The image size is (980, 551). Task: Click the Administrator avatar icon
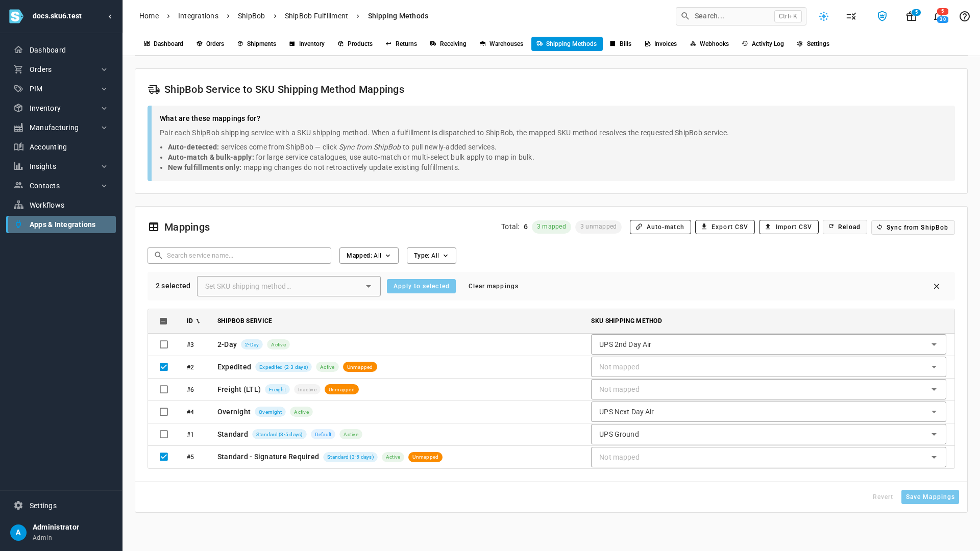[18, 533]
